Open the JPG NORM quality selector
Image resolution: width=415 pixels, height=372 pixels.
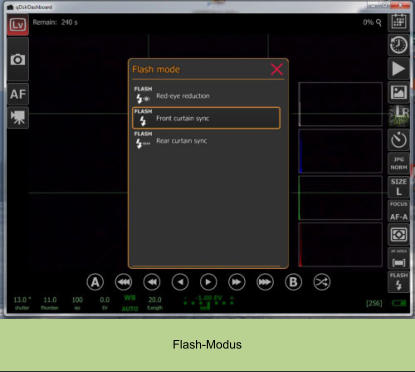click(x=399, y=163)
